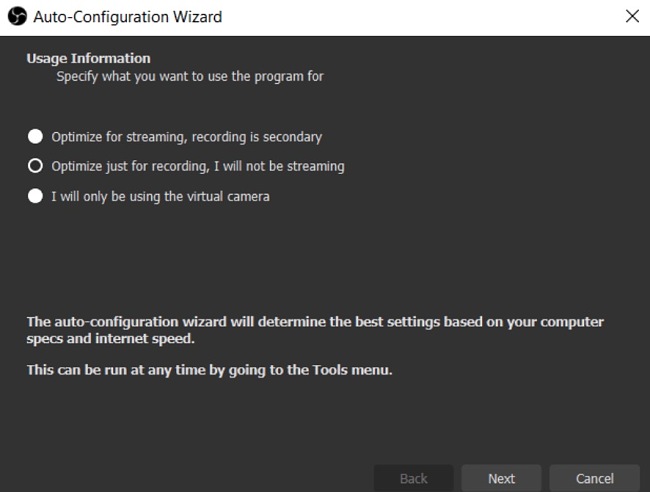Select the streaming optimization radio button

point(35,136)
